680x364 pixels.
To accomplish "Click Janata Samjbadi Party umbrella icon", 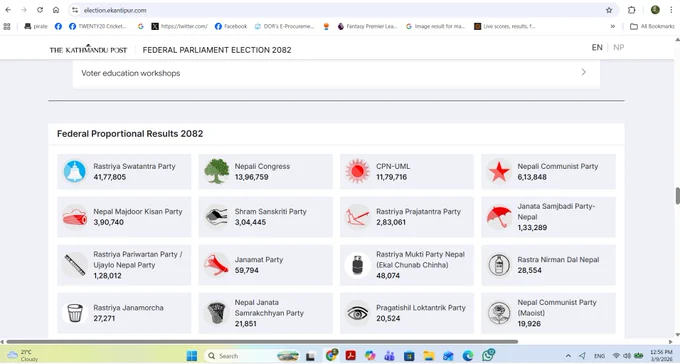I will click(x=499, y=217).
